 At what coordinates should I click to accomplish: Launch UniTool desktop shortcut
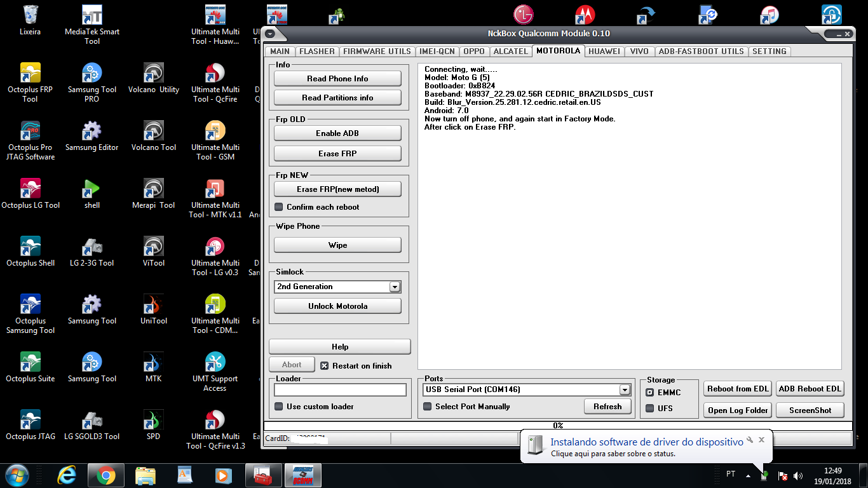pos(153,309)
